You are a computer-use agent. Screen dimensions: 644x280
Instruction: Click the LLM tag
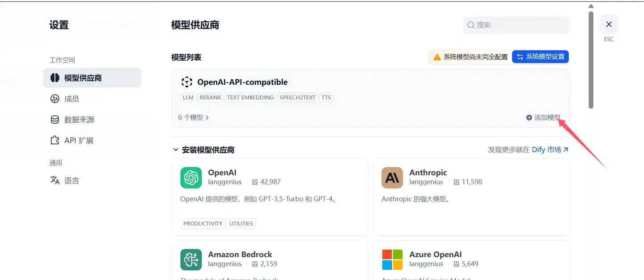(188, 97)
